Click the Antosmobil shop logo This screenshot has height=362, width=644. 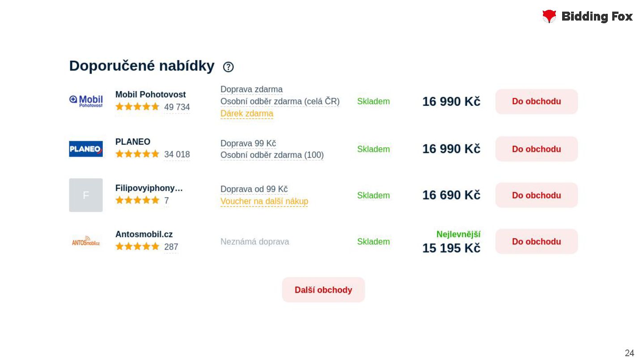(x=86, y=242)
